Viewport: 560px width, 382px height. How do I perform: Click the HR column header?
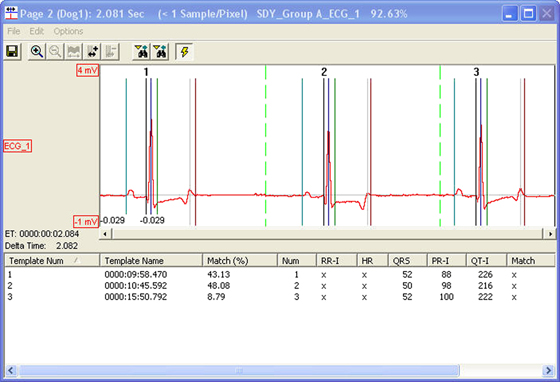[x=372, y=261]
